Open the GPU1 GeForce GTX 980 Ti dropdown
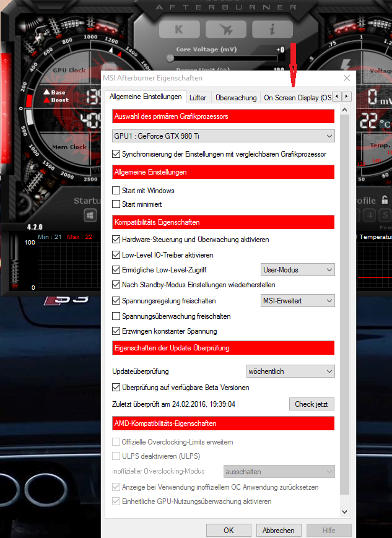 (x=224, y=136)
